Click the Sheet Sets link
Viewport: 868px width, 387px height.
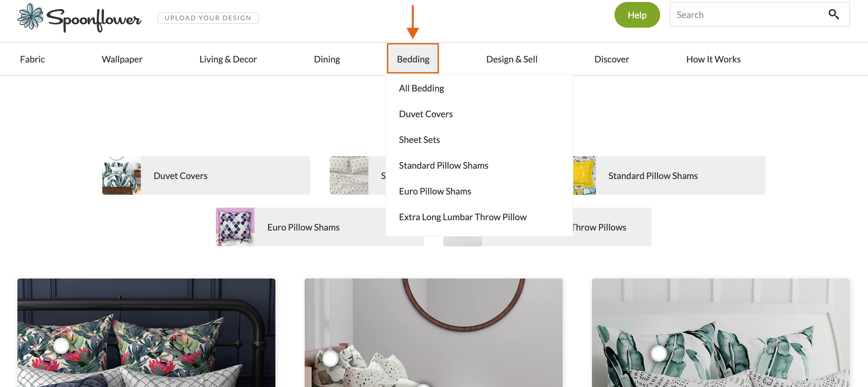click(419, 139)
